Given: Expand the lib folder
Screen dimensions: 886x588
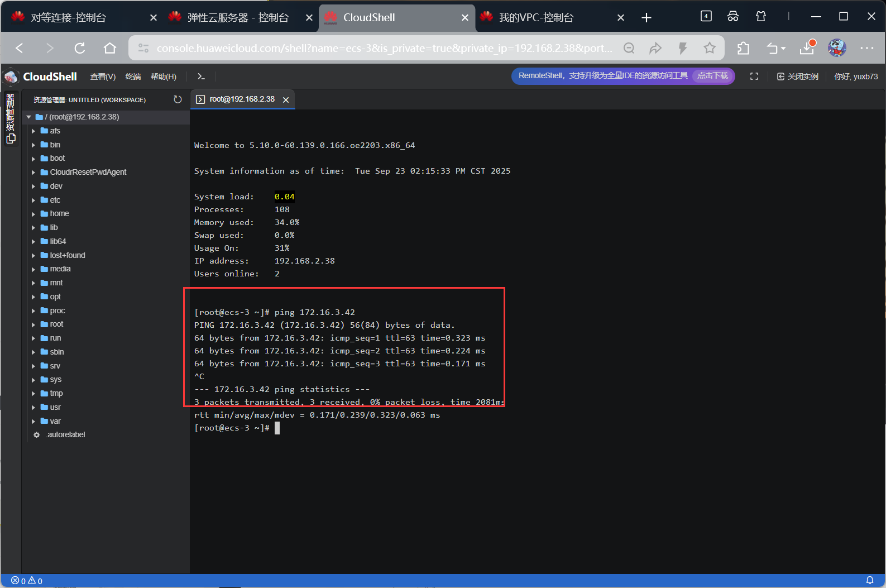Looking at the screenshot, I should click(x=33, y=228).
